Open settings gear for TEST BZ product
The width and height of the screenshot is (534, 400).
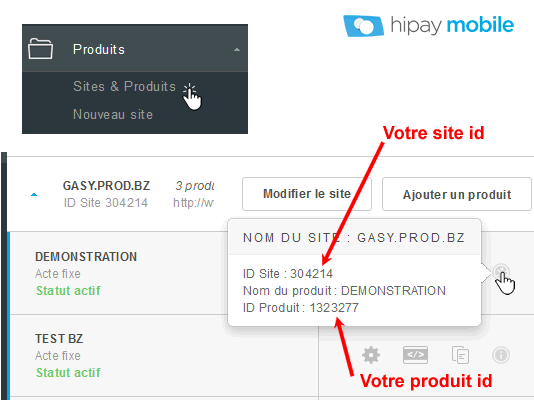[371, 355]
